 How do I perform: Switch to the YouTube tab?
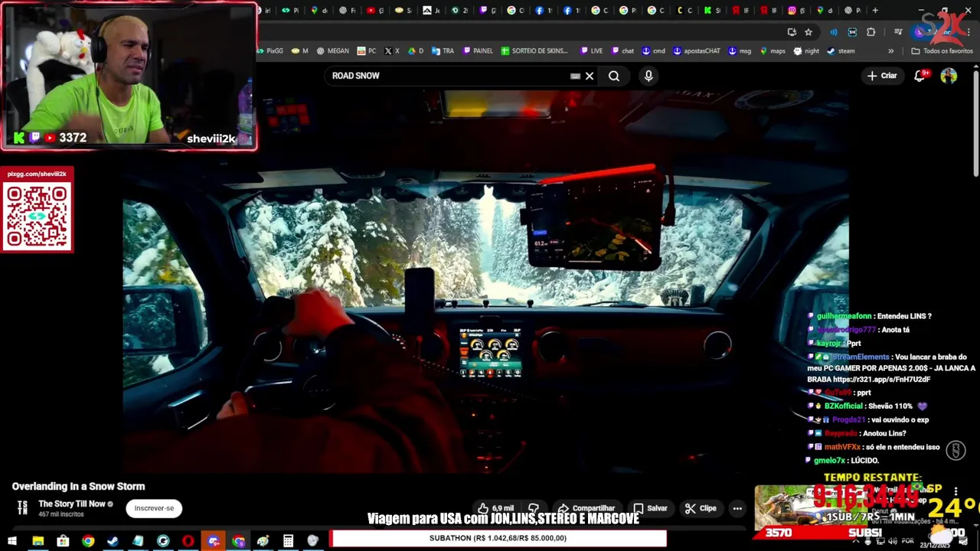pos(375,11)
